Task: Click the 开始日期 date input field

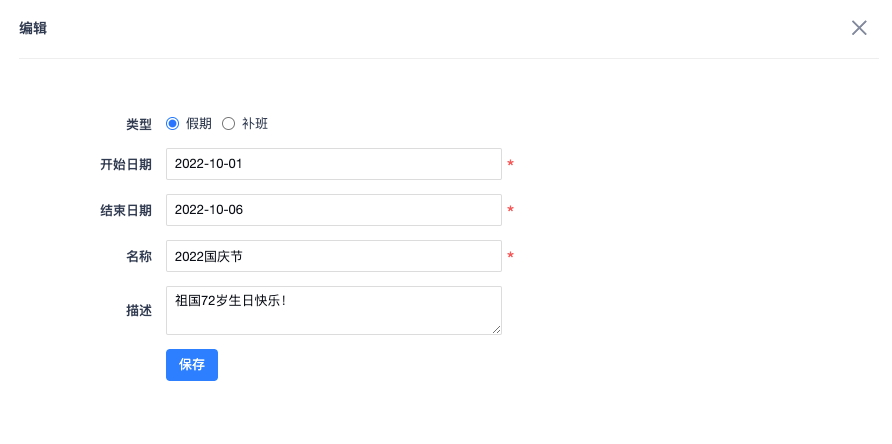Action: pyautogui.click(x=333, y=164)
